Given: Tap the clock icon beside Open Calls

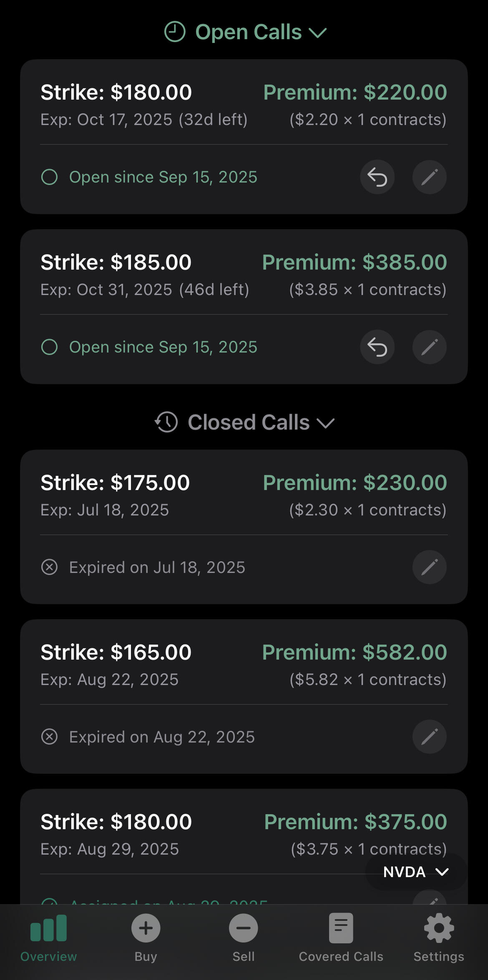Looking at the screenshot, I should [175, 32].
